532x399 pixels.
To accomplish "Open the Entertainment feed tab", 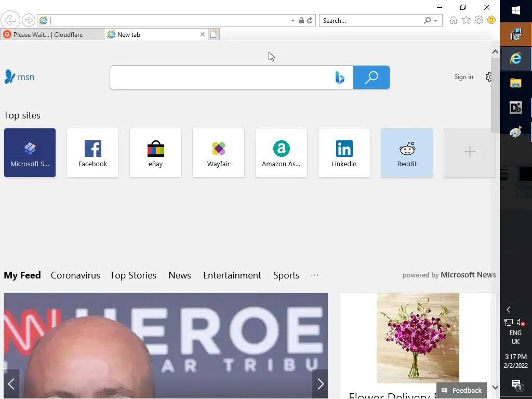I will 232,275.
